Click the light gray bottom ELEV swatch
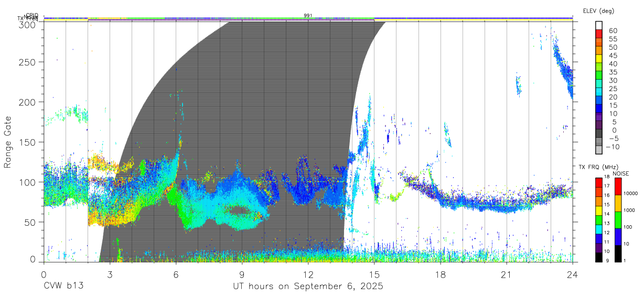The height and width of the screenshot is (297, 644). pos(599,149)
